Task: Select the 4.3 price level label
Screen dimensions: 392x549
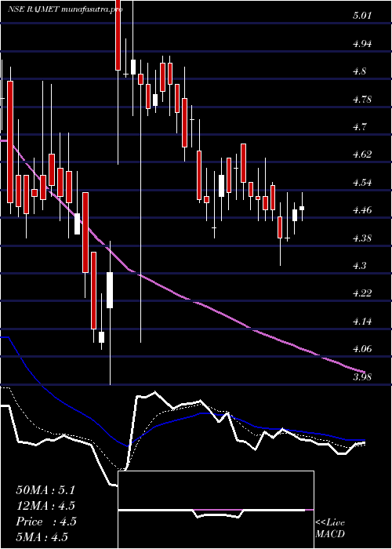Action: pyautogui.click(x=359, y=266)
